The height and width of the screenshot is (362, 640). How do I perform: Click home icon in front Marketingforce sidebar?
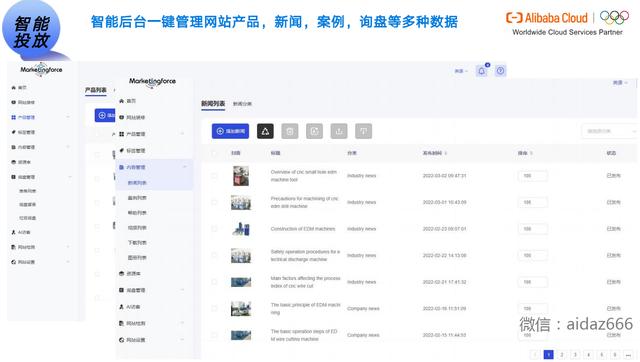pos(121,101)
